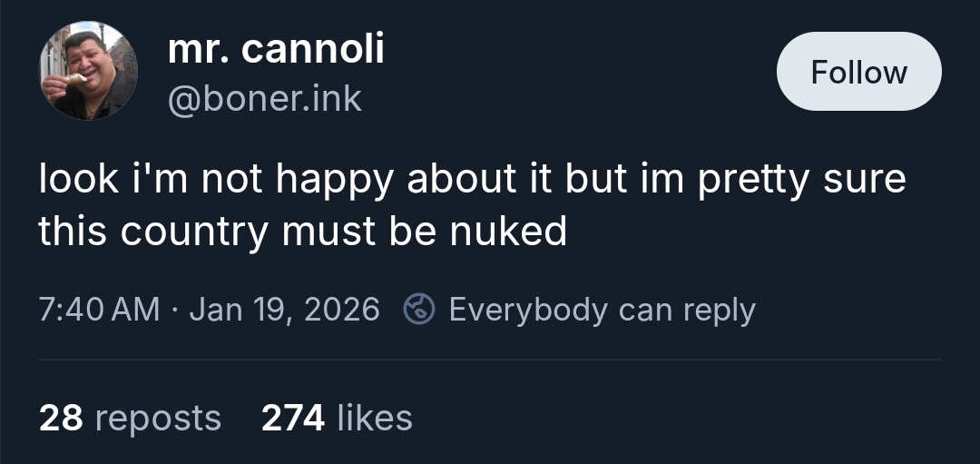Screen dimensions: 980x464
Task: Select the "Everybody can reply" label
Action: coord(602,310)
